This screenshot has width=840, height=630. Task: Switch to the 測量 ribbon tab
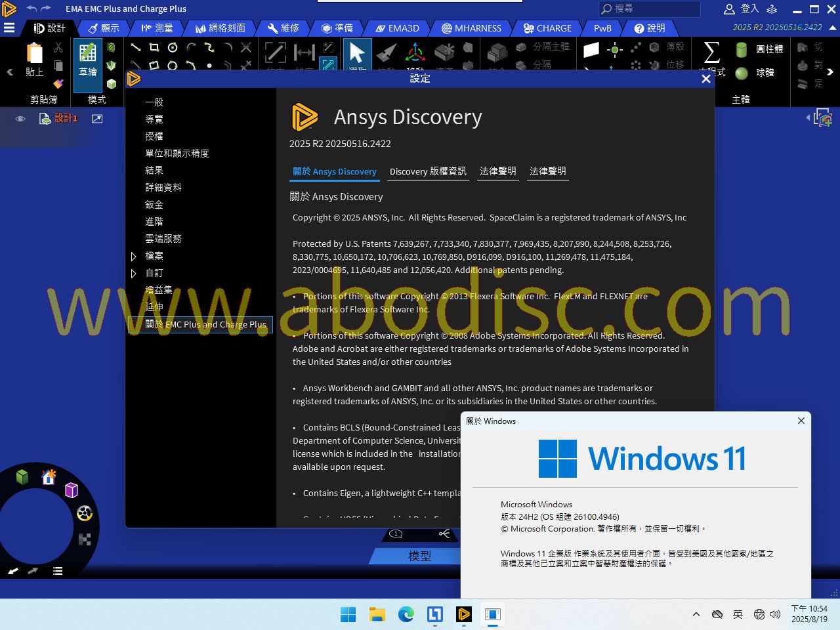[157, 28]
